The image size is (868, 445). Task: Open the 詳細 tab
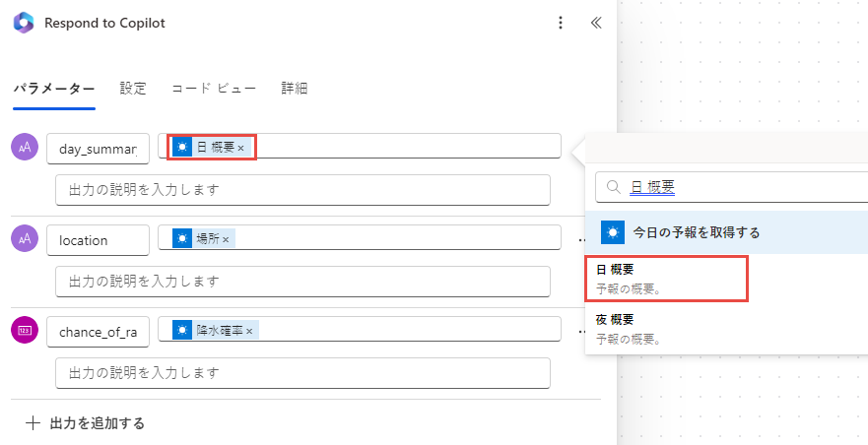tap(294, 89)
